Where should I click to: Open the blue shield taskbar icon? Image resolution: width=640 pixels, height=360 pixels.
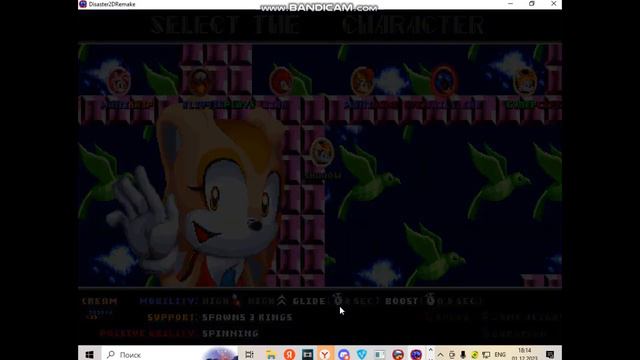(362, 354)
